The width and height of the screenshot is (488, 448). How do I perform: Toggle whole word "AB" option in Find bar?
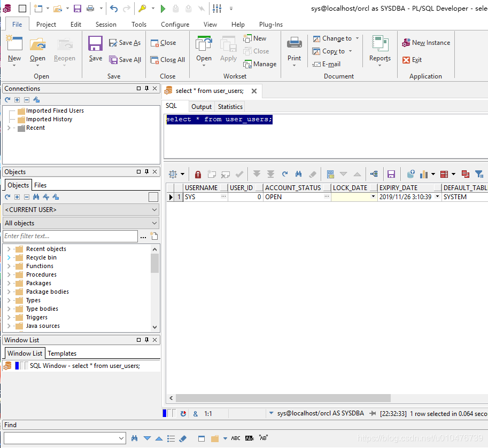click(264, 438)
